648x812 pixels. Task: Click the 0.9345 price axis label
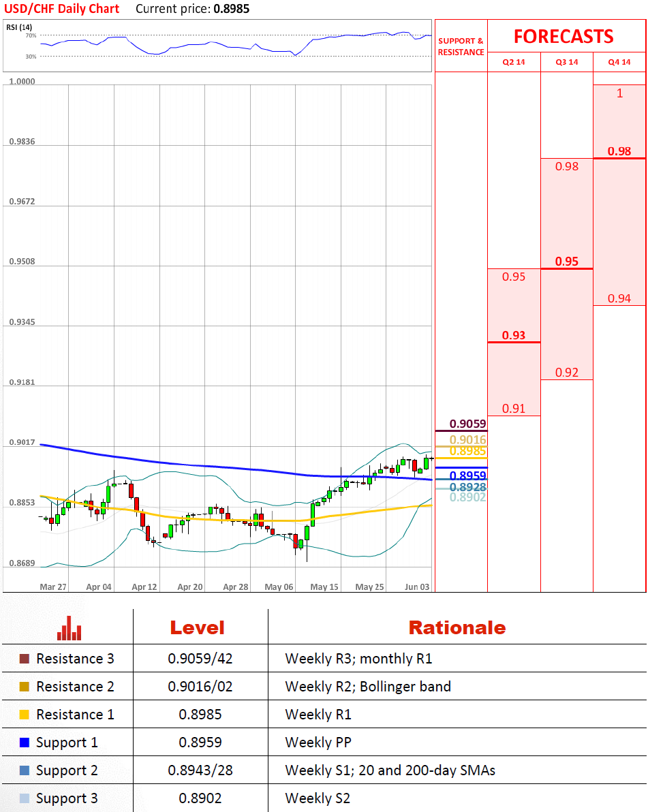pos(22,322)
